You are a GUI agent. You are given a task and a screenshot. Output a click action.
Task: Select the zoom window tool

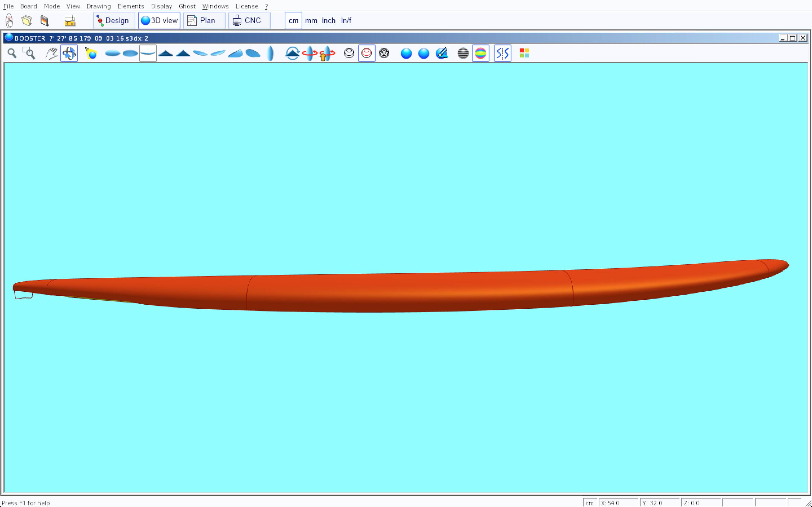(29, 53)
